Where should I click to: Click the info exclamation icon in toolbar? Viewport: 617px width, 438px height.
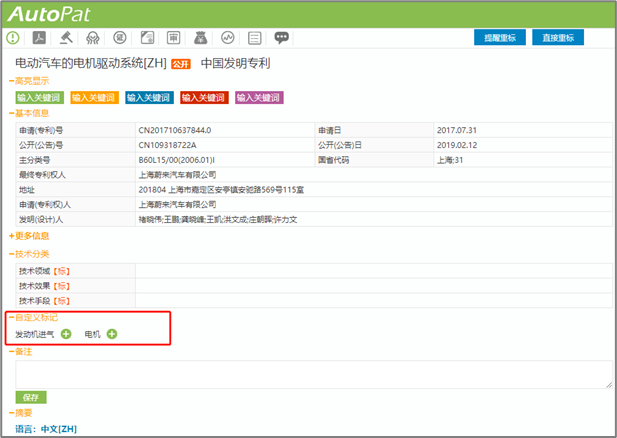13,39
